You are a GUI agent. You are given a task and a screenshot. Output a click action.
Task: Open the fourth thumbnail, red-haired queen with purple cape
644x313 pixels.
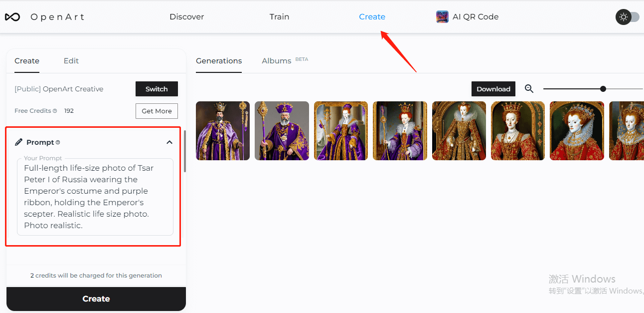pyautogui.click(x=400, y=131)
